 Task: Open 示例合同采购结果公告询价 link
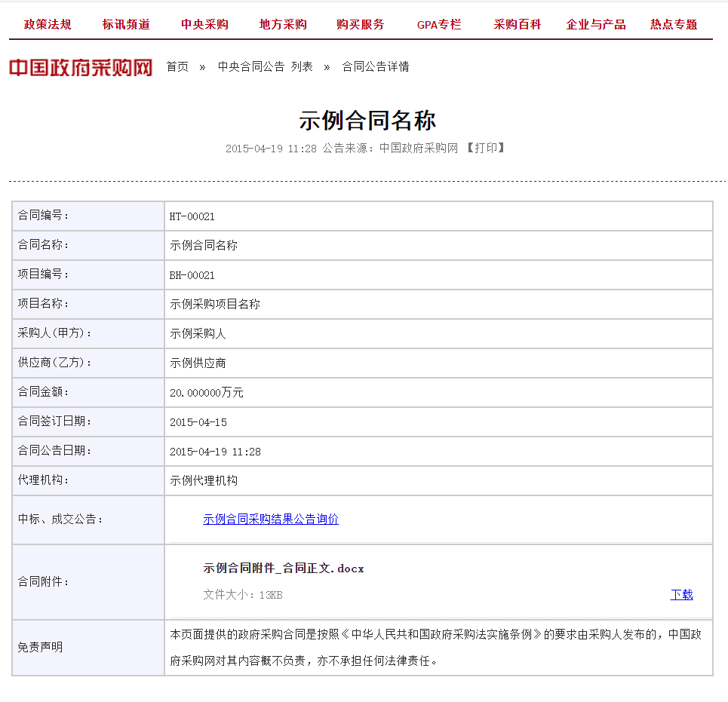pyautogui.click(x=271, y=520)
